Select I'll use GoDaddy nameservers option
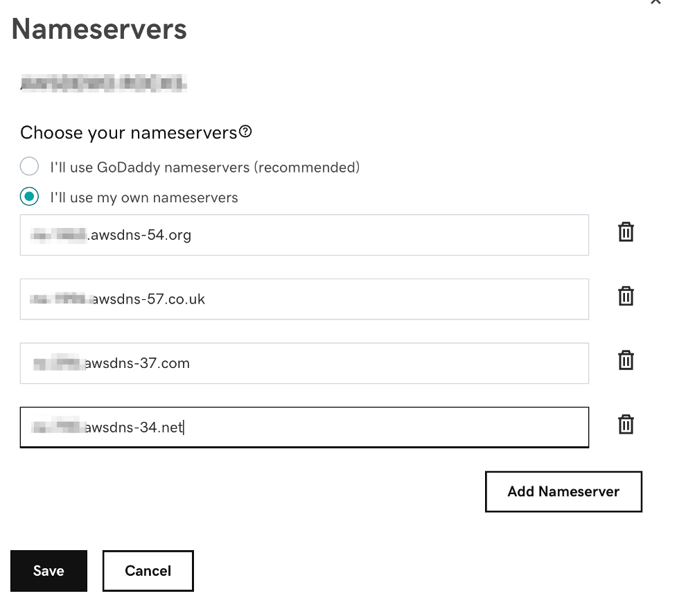Image resolution: width=677 pixels, height=616 pixels. click(x=28, y=166)
